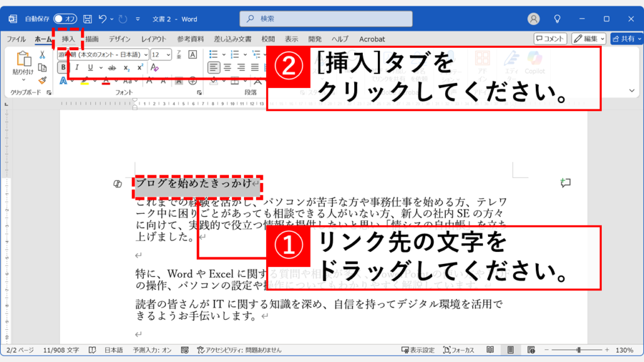Apply Superscript formatting
The width and height of the screenshot is (644, 362).
coord(140,67)
